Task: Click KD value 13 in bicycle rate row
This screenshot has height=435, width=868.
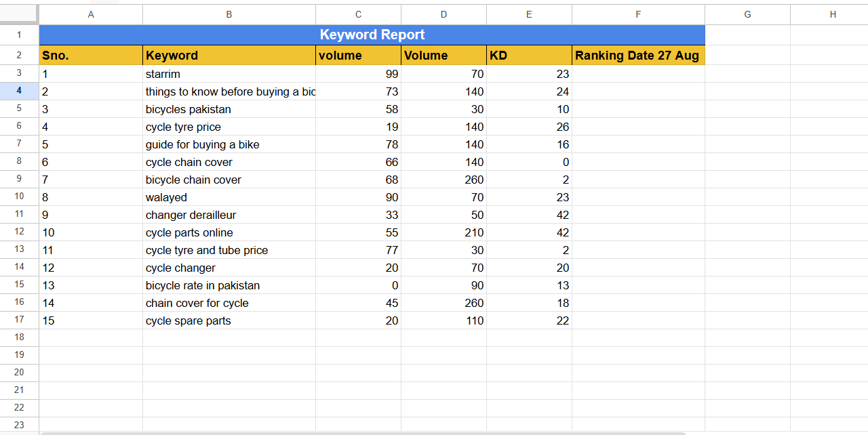Action: [x=529, y=285]
